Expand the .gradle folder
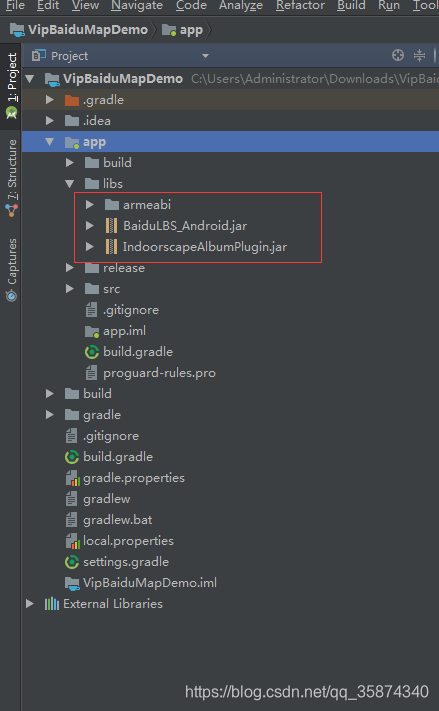Viewport: 439px width, 711px height. (49, 100)
